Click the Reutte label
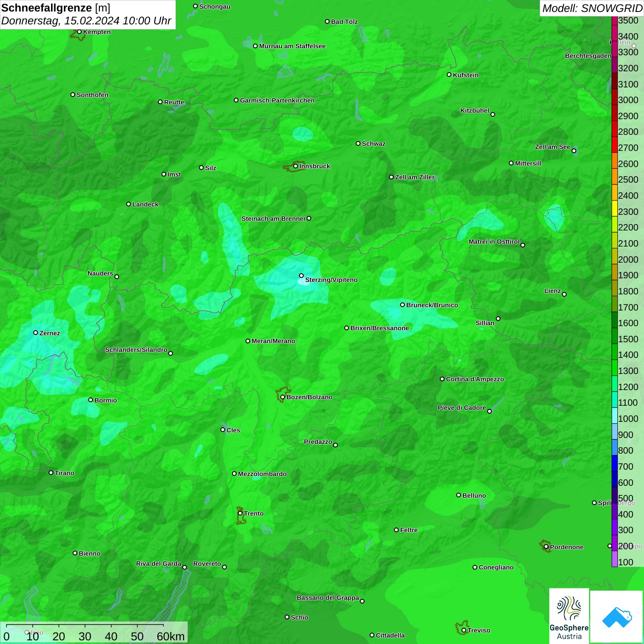 (174, 102)
